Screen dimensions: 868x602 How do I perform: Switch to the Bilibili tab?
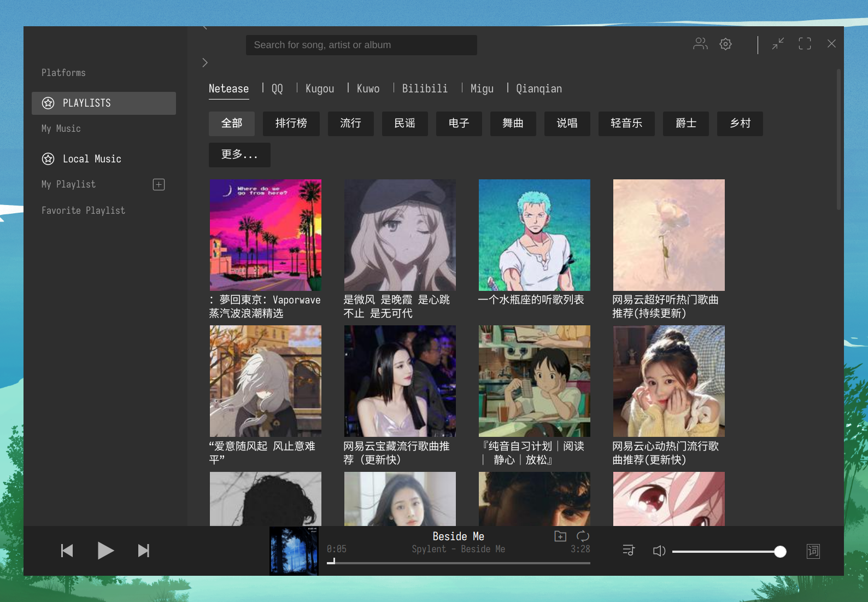point(425,89)
